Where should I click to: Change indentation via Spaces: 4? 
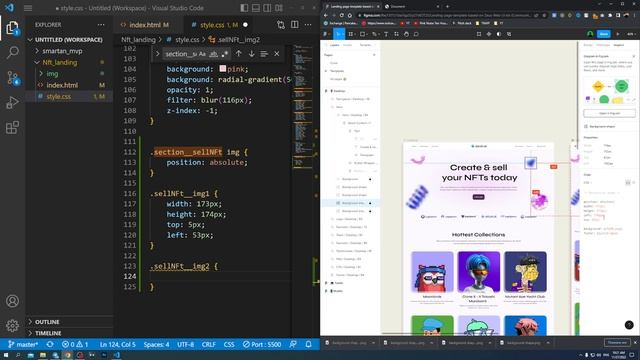tap(156, 344)
